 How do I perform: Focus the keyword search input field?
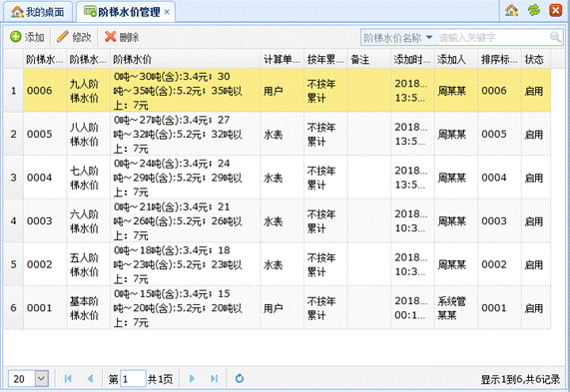pos(493,38)
